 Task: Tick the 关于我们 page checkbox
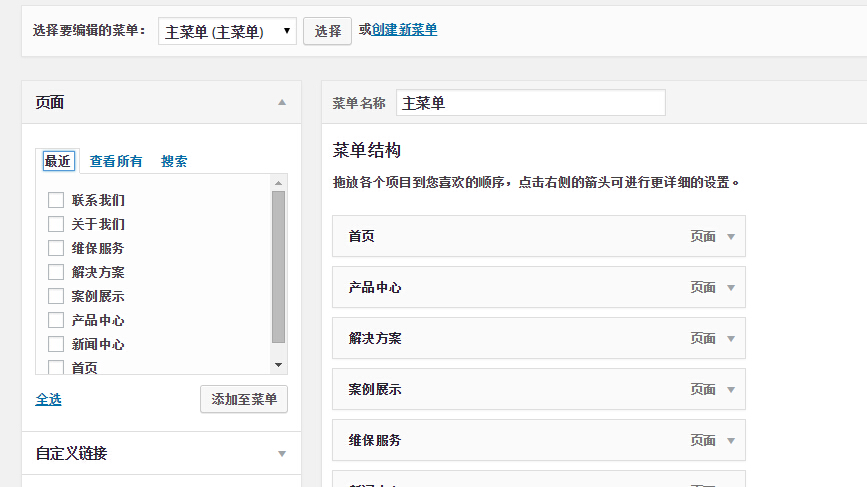coord(56,224)
